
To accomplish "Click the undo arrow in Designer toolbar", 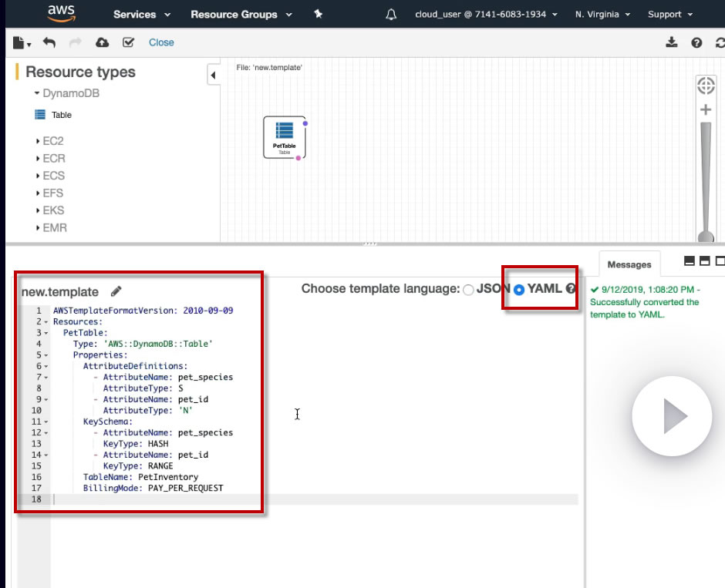I will click(49, 42).
